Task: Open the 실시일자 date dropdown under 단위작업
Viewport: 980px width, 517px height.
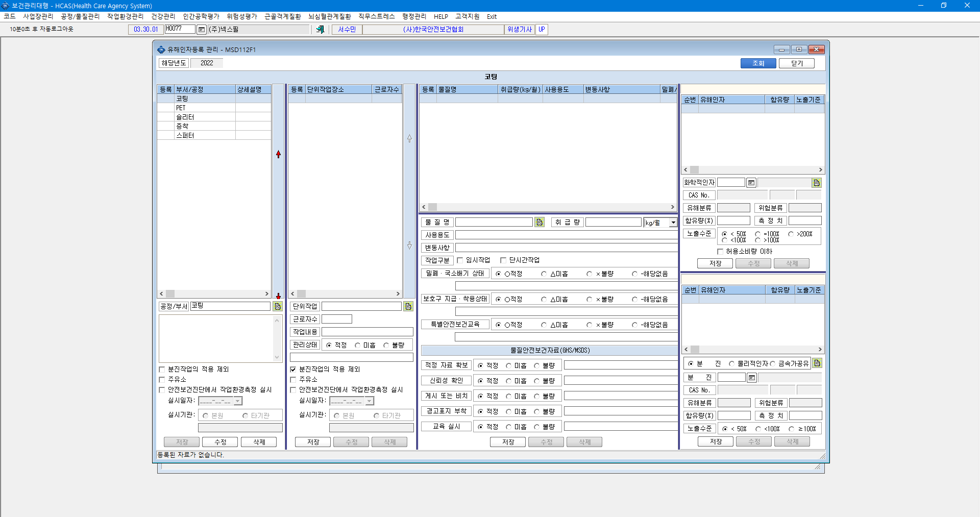Action: [370, 401]
